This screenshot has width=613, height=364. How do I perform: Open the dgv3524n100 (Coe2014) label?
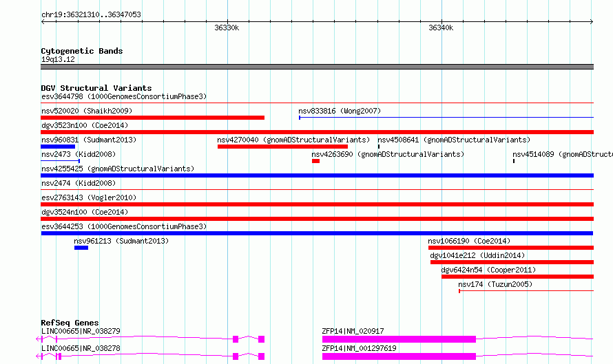[85, 212]
